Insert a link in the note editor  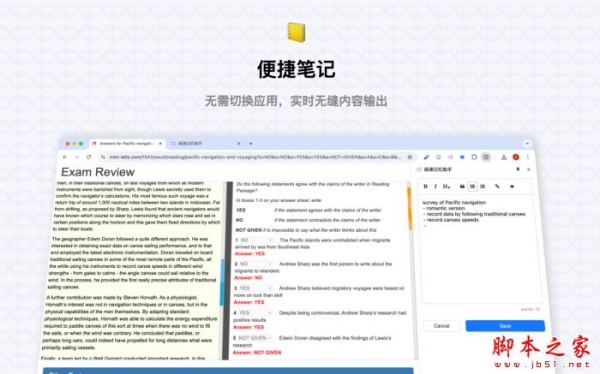[x=497, y=186]
